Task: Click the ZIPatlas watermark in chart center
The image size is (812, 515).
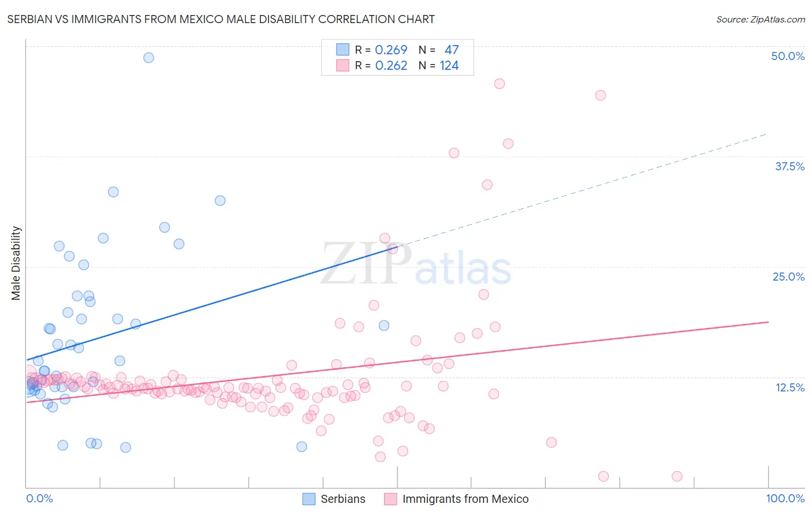Action: (x=416, y=264)
